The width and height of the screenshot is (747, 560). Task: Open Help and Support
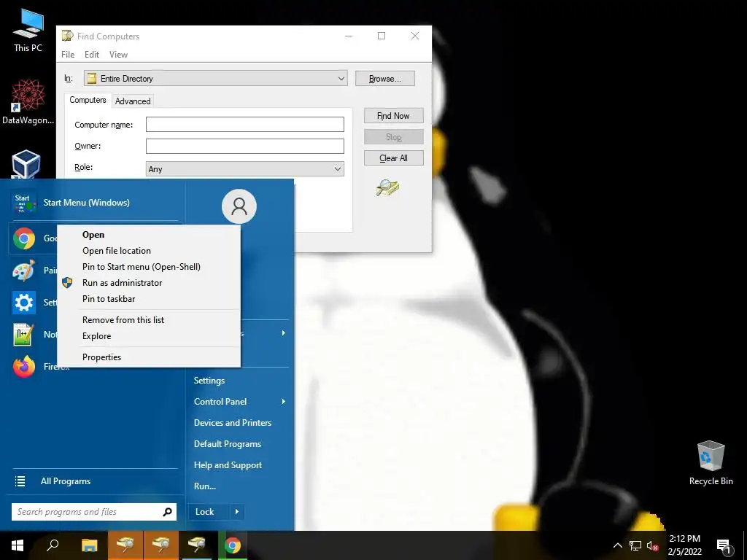click(228, 465)
